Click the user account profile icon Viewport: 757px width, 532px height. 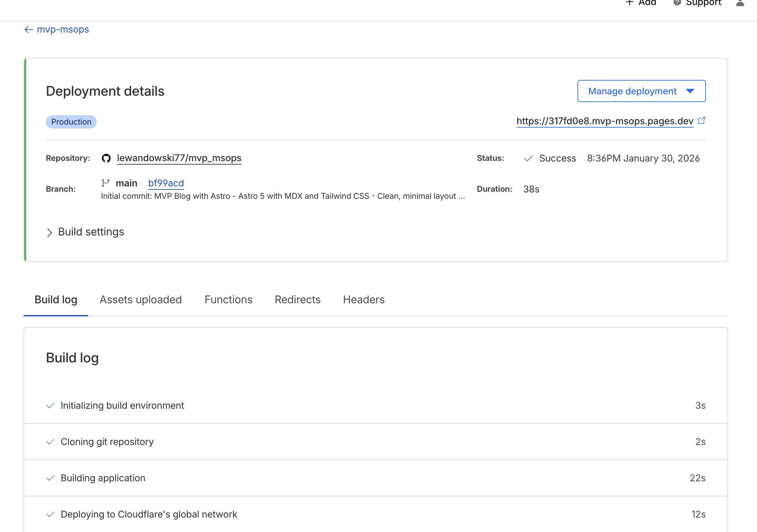[x=740, y=3]
